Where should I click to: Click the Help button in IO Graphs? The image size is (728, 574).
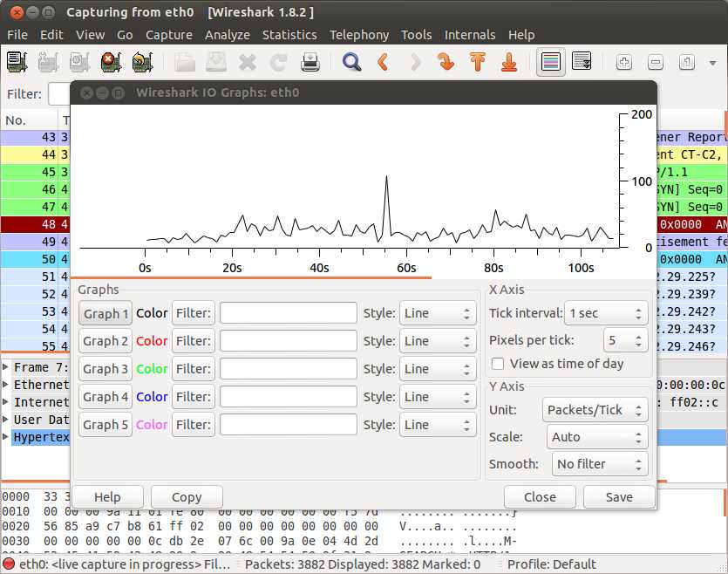pyautogui.click(x=108, y=497)
